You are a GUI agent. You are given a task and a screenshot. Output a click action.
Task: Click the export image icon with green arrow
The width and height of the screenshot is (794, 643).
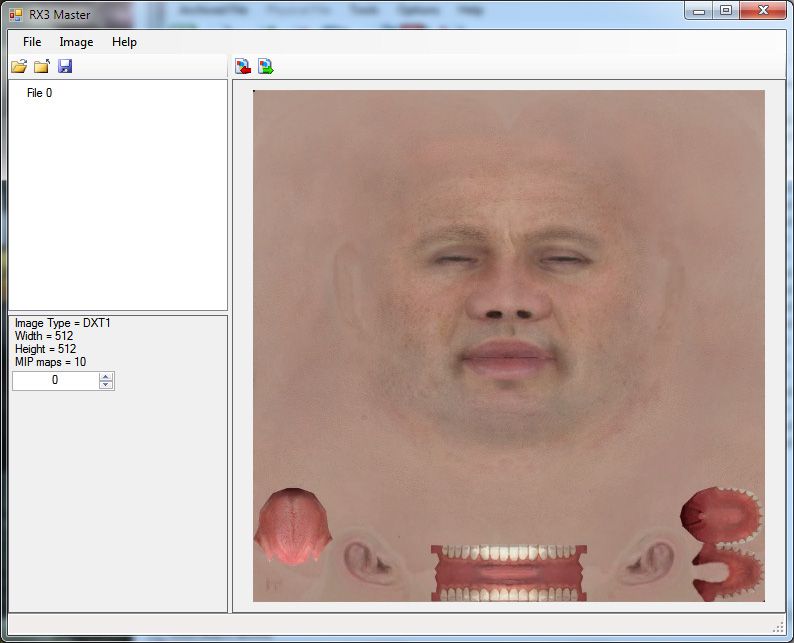[x=265, y=67]
